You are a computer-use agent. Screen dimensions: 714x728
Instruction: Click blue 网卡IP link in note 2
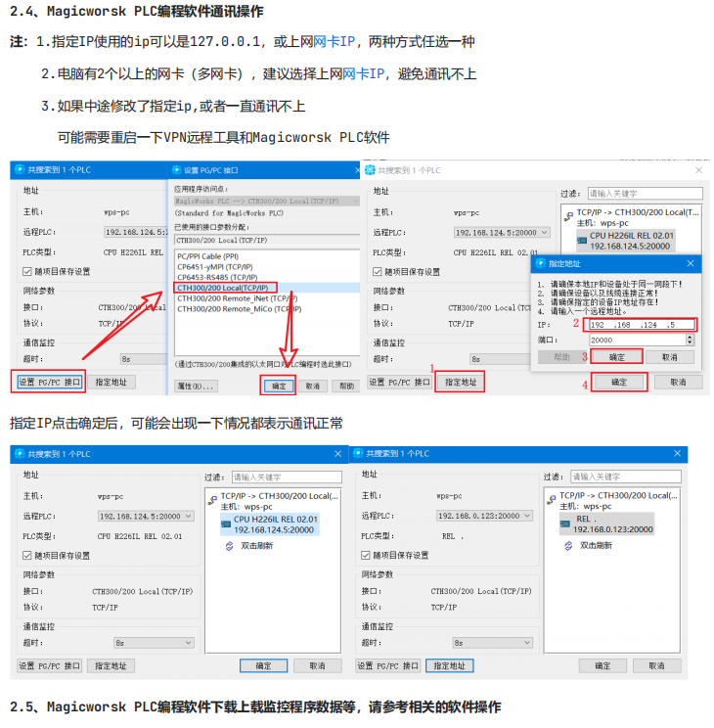point(364,73)
